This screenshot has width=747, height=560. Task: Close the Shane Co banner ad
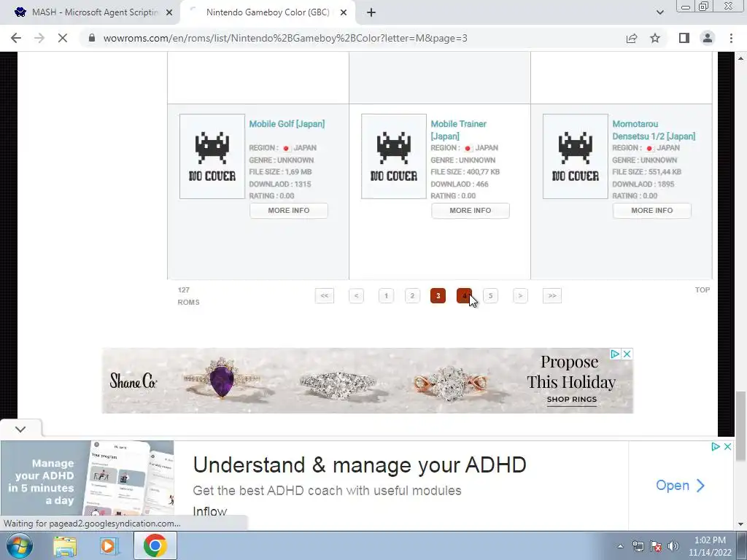tap(627, 354)
